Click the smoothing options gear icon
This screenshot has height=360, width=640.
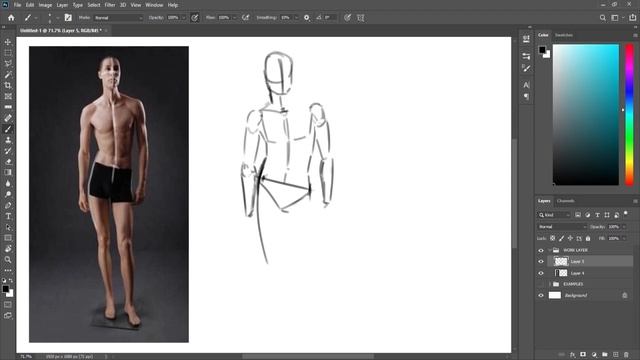click(307, 18)
